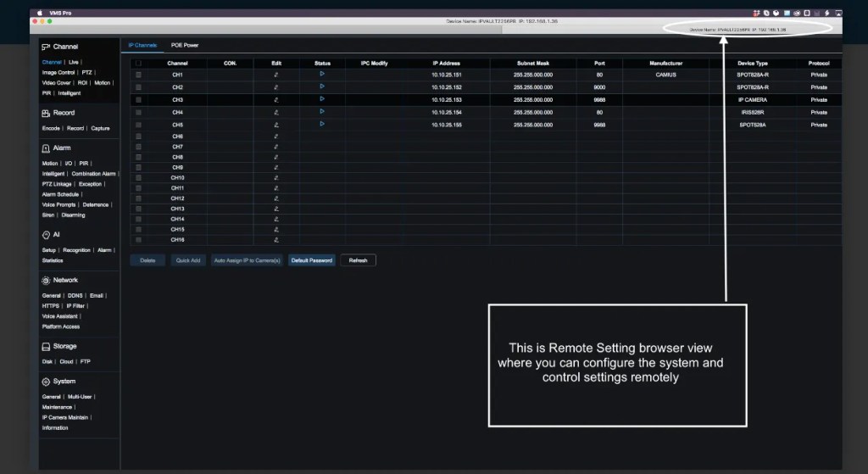The width and height of the screenshot is (868, 474).
Task: Toggle the select-all checkbox in table header
Action: coord(139,63)
